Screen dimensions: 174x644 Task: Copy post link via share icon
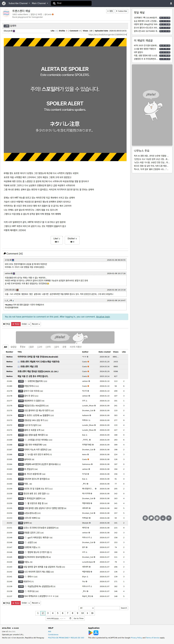click(126, 35)
